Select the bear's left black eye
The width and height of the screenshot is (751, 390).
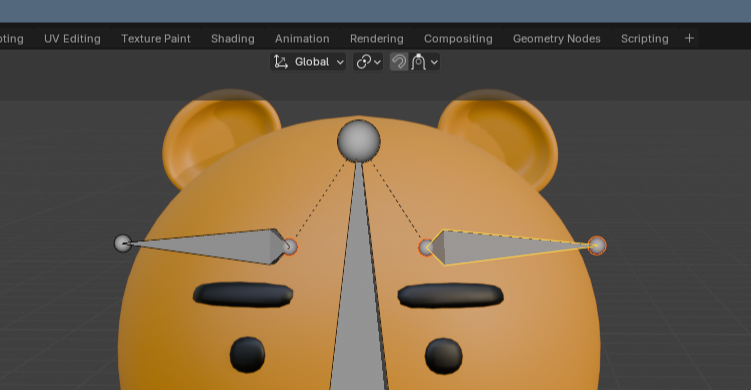click(247, 355)
